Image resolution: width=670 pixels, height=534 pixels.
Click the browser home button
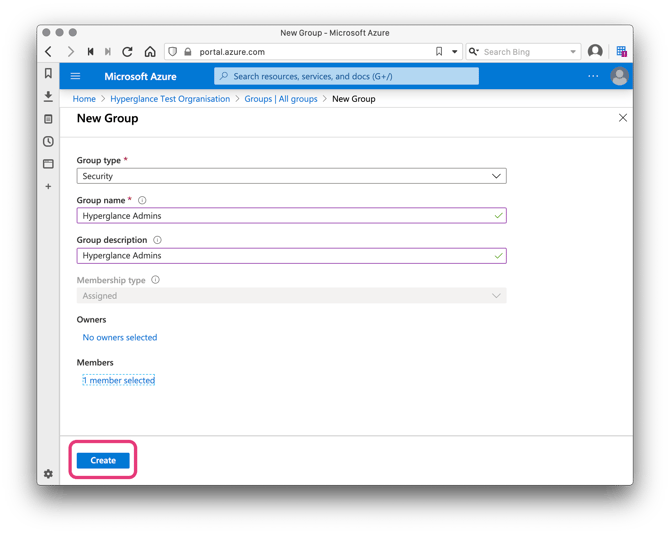pyautogui.click(x=149, y=52)
